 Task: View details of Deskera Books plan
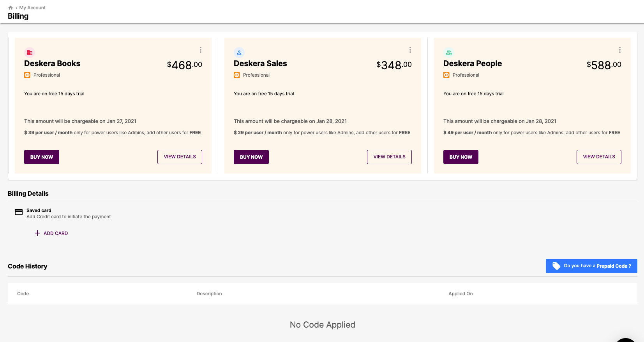coord(180,157)
